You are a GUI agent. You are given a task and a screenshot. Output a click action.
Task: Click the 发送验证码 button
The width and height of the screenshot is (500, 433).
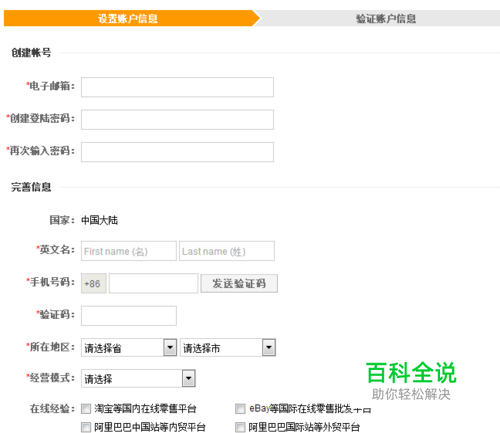pos(239,283)
